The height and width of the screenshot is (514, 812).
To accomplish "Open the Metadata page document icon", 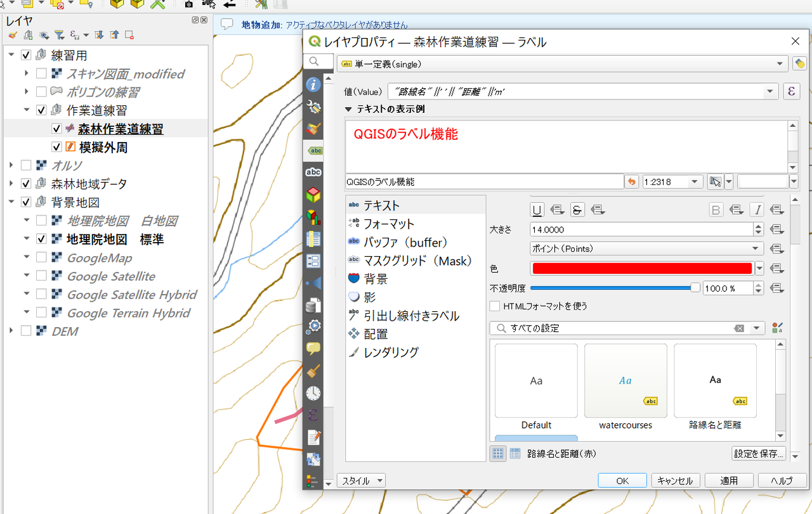I will pyautogui.click(x=313, y=437).
